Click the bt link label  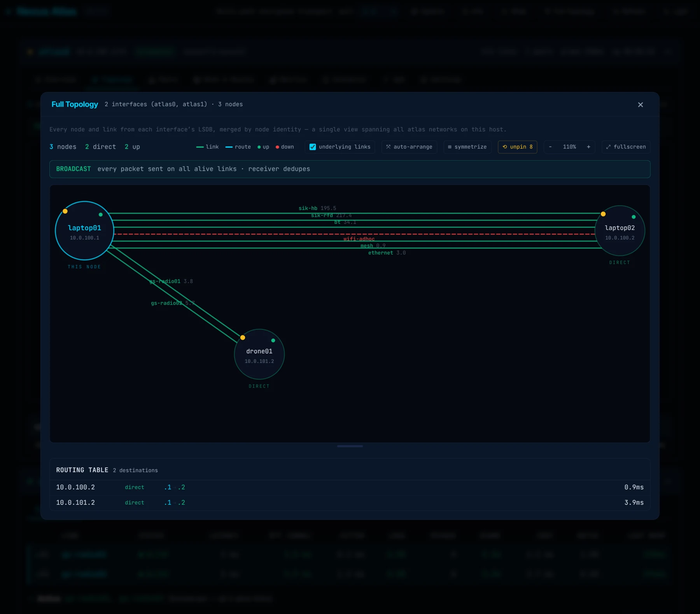click(337, 222)
